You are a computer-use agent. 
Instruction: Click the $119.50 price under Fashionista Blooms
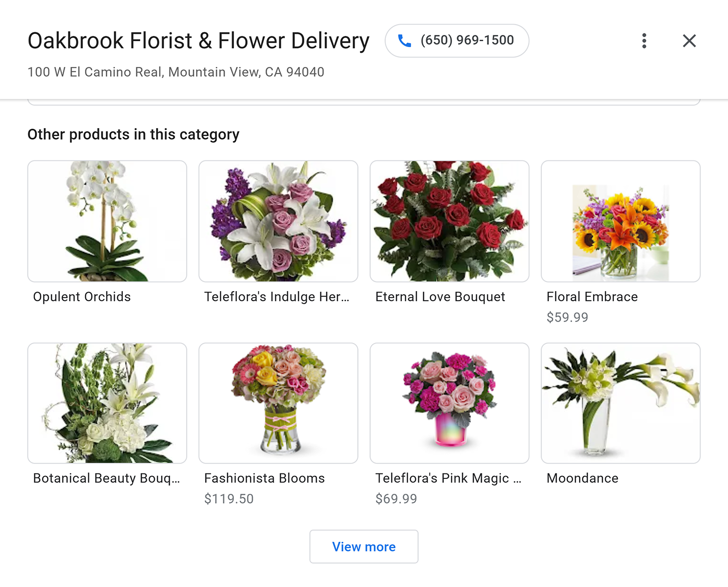point(229,499)
